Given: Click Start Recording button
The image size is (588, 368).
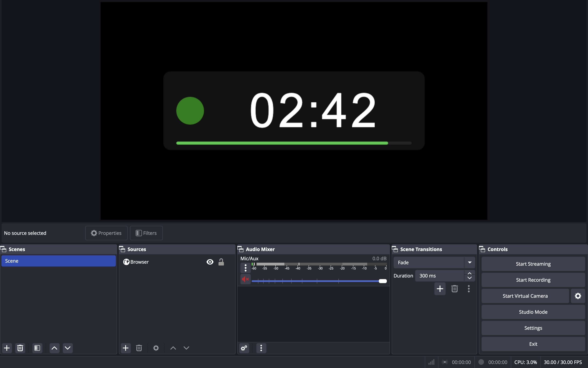Looking at the screenshot, I should point(533,280).
